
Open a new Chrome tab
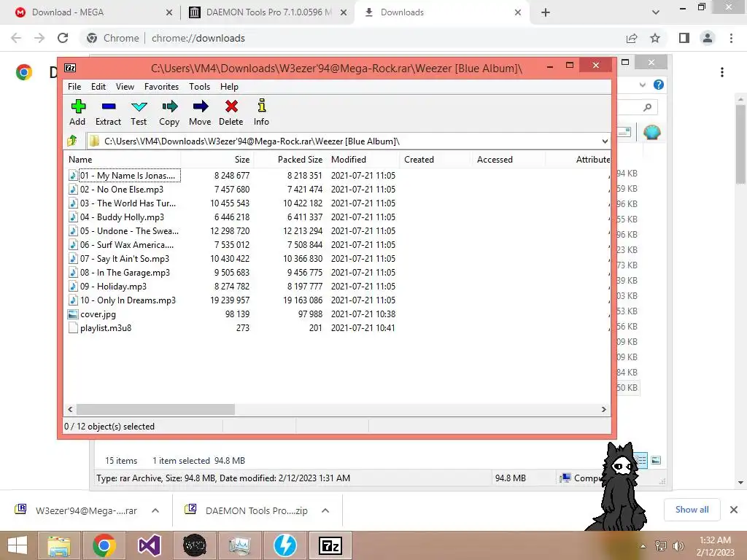[546, 12]
